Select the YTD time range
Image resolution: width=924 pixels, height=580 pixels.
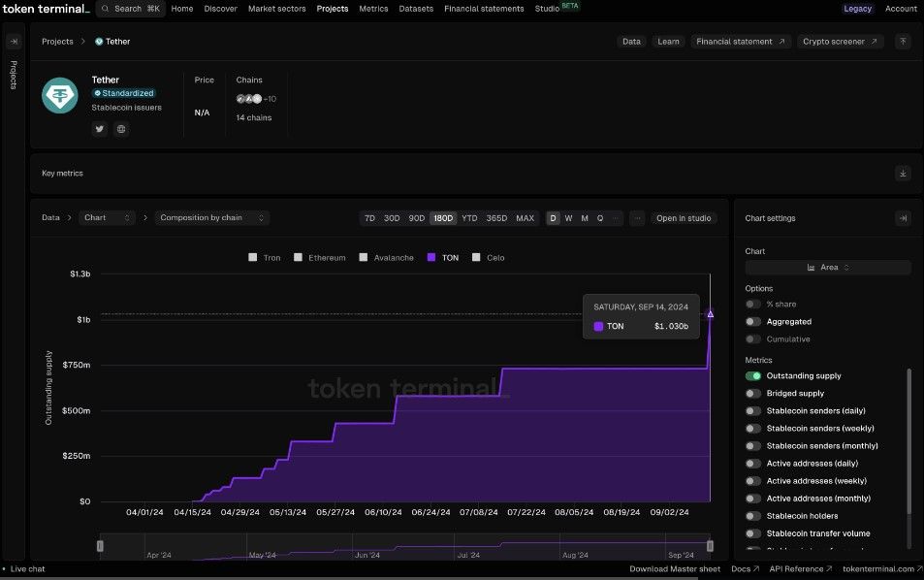pos(469,218)
